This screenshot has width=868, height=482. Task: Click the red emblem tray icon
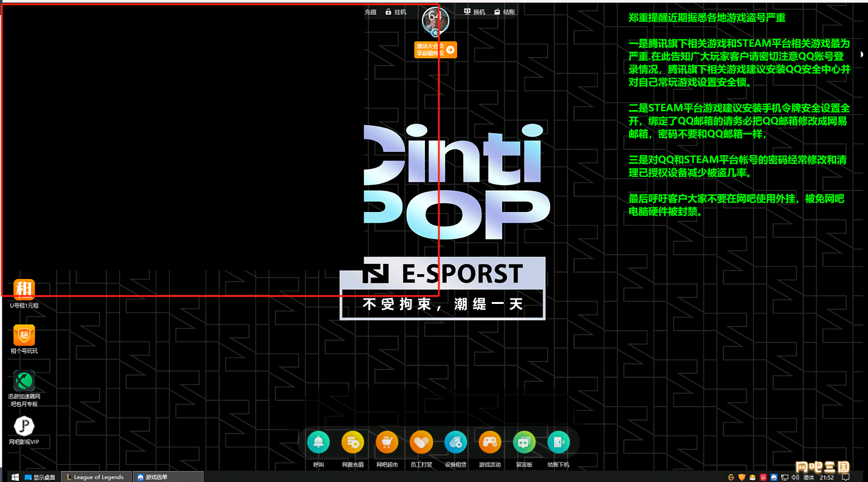tap(763, 477)
